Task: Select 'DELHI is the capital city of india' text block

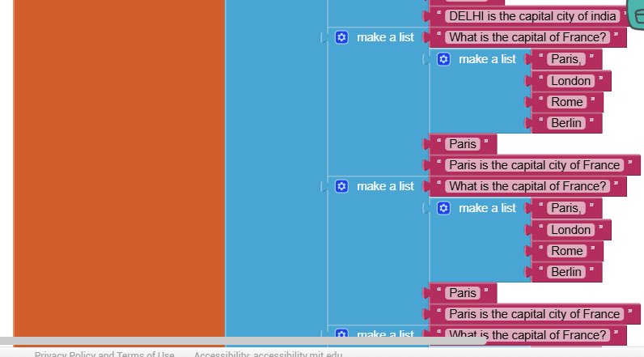Action: click(x=533, y=16)
